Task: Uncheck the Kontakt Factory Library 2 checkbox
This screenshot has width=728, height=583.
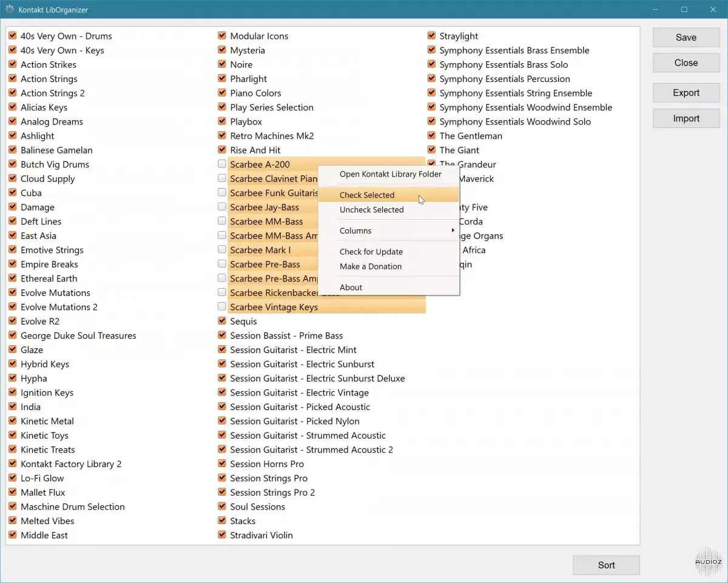Action: pyautogui.click(x=13, y=463)
